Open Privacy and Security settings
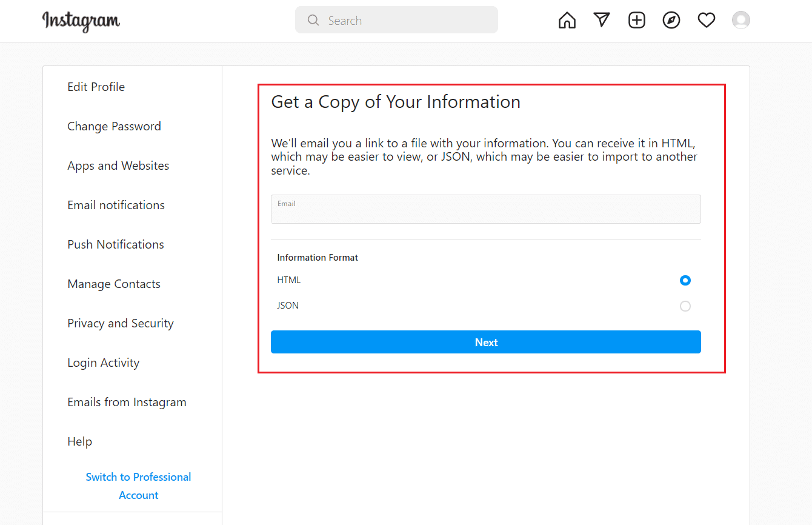The height and width of the screenshot is (525, 812). click(x=120, y=323)
